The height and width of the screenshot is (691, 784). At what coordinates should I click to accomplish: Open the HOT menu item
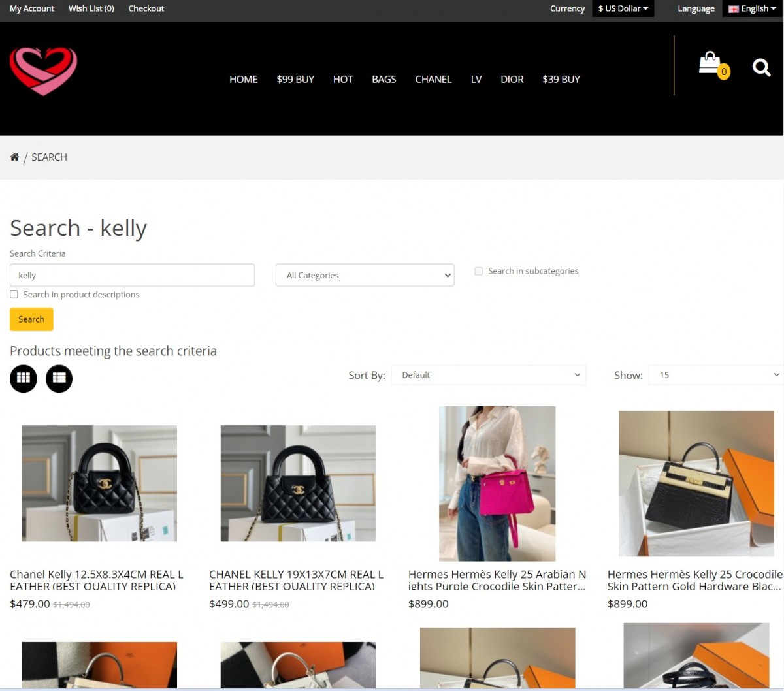pos(343,79)
